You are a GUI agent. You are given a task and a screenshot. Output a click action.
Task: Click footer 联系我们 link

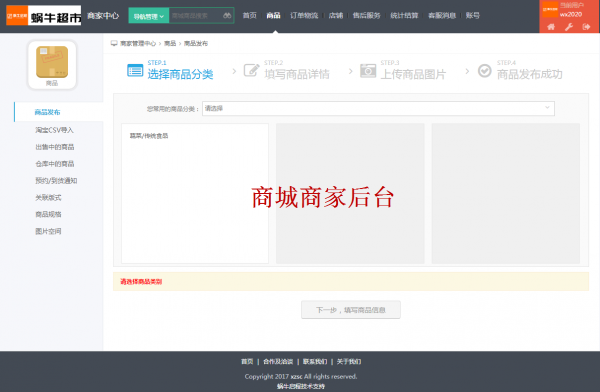click(315, 361)
